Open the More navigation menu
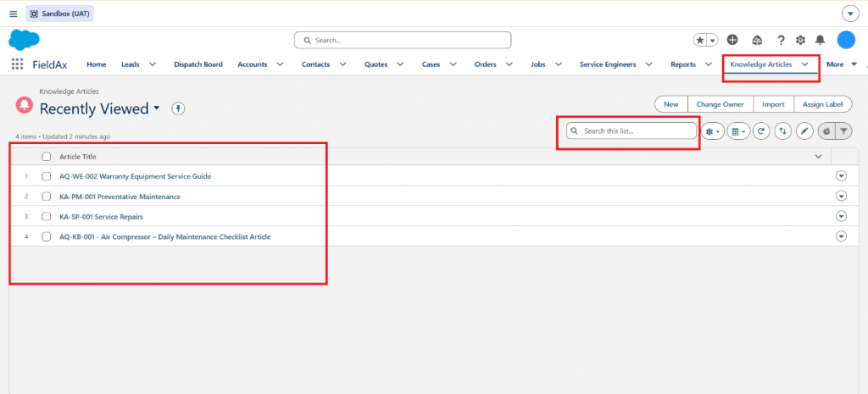This screenshot has width=868, height=394. 842,64
